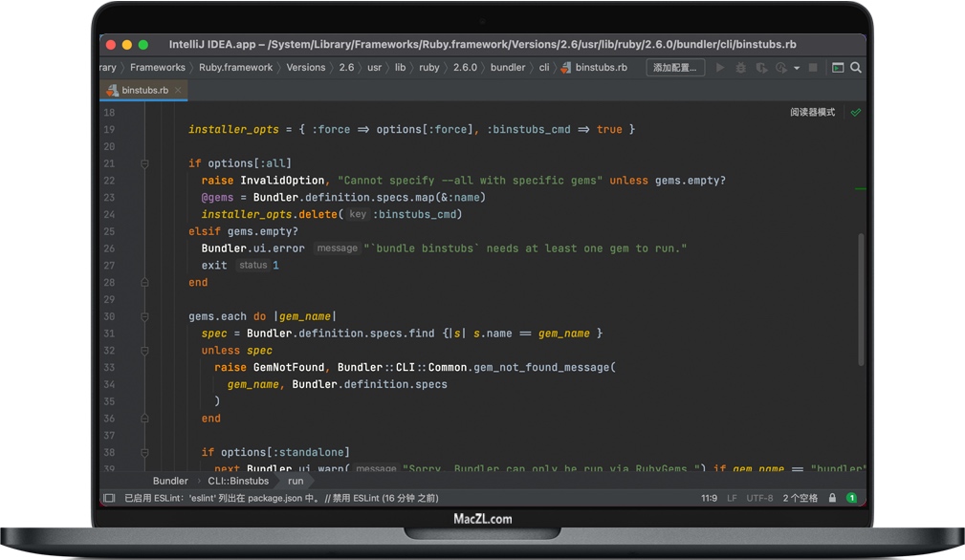Open Run Anything via green terminal icon

(x=836, y=68)
